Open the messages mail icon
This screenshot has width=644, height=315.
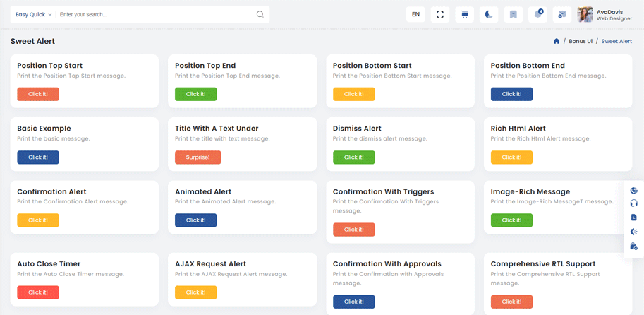click(561, 14)
